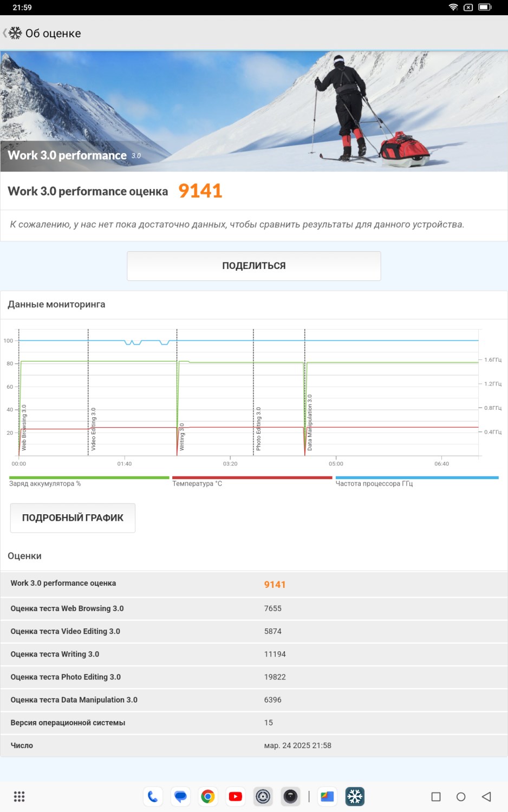Tap the Data Manipulation 3.0 chart marker

pyautogui.click(x=310, y=422)
